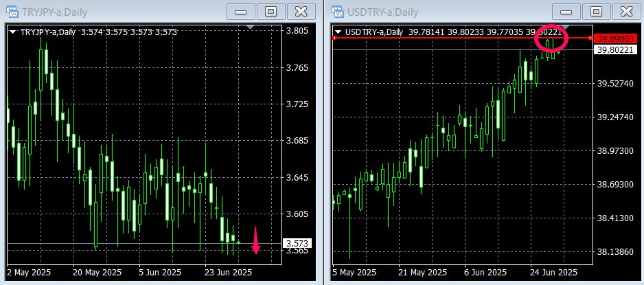Click the USDTRY-a,Daily title bar text
The height and width of the screenshot is (285, 644).
[382, 12]
